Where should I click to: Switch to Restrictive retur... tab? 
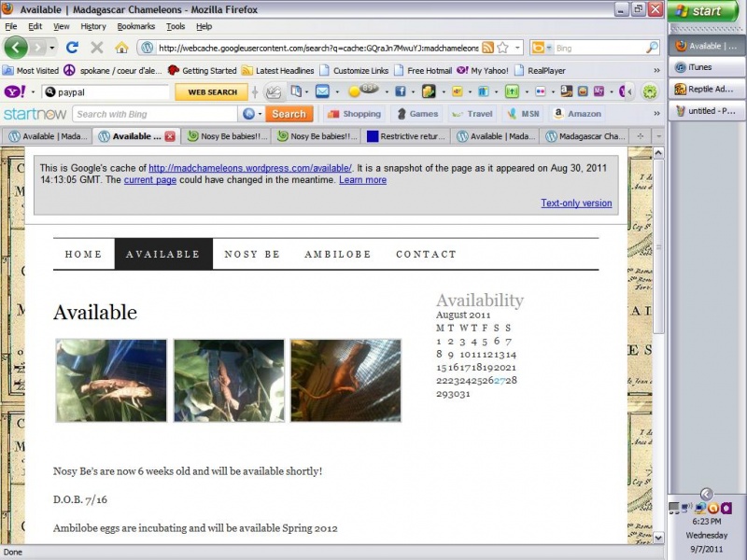point(405,136)
